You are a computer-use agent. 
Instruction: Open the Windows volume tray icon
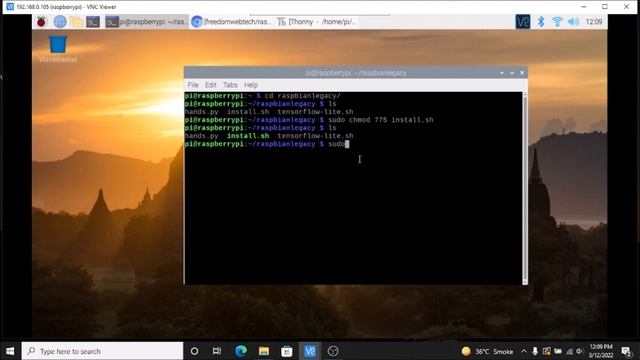point(579,351)
